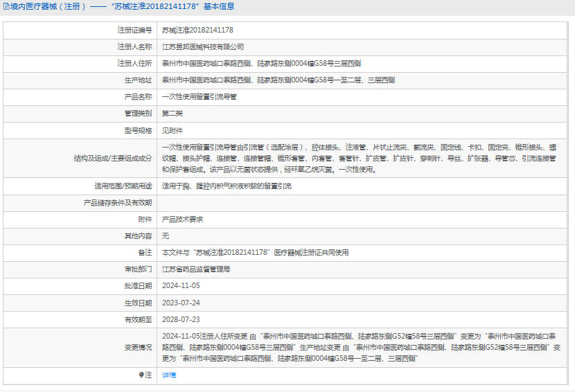Viewport: 575px width, 392px height.
Task: Click the 备注 label
Action: [x=145, y=253]
